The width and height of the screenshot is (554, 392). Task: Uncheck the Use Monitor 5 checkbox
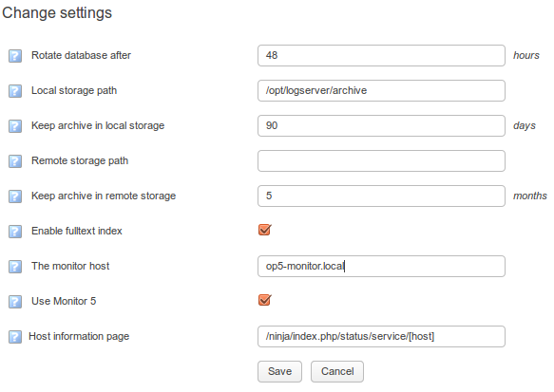tap(264, 300)
